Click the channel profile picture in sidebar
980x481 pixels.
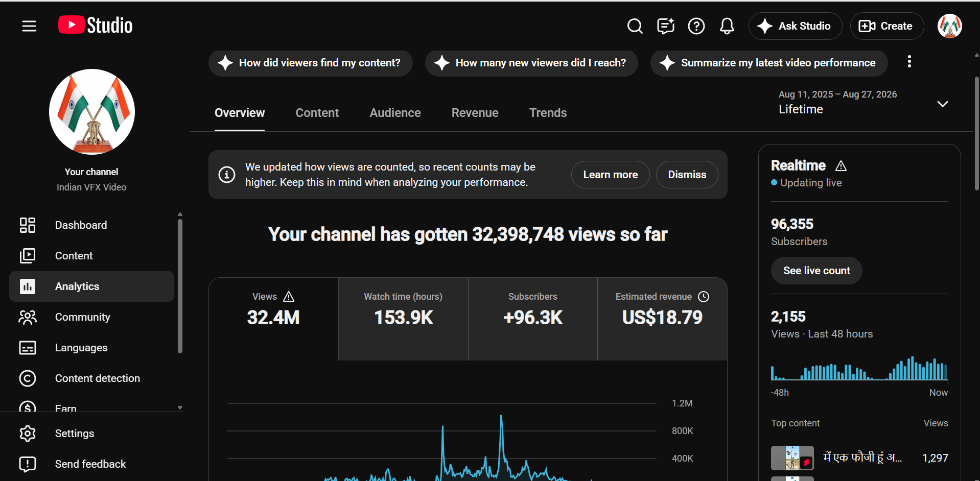click(x=92, y=112)
